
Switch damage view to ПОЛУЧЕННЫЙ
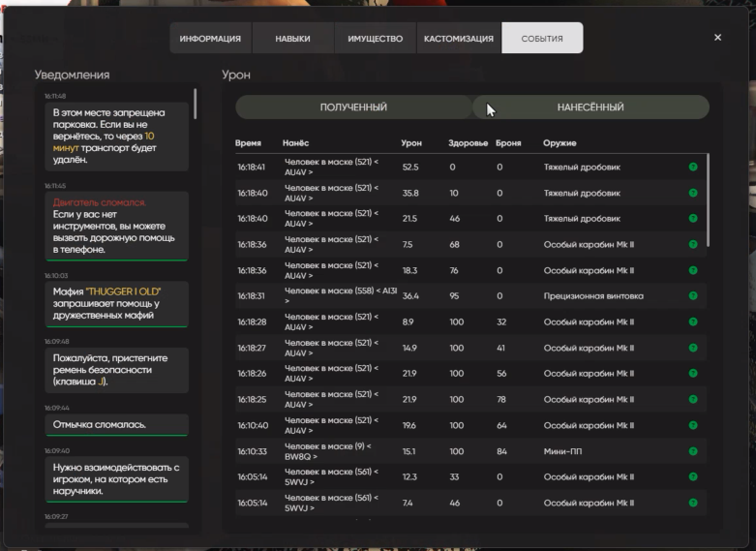click(x=353, y=107)
